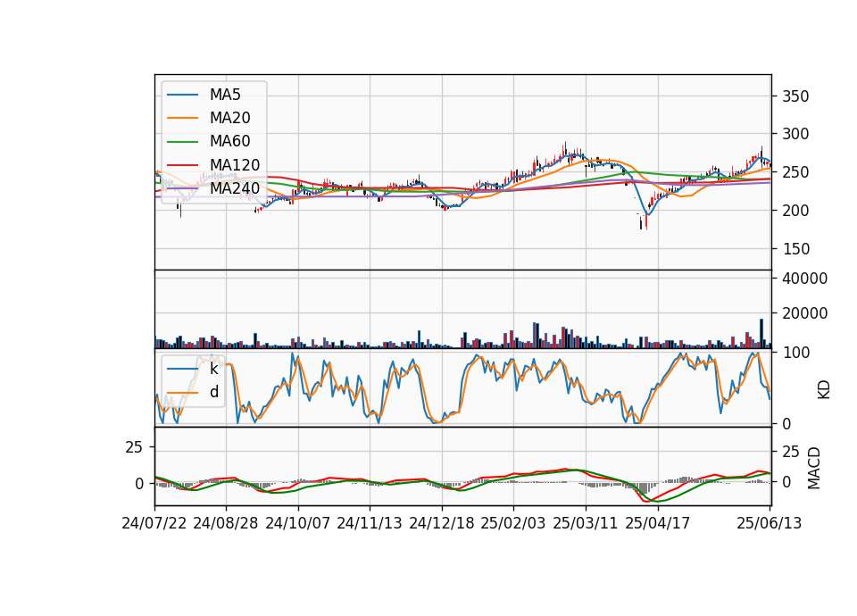Click the 150 price axis label
This screenshot has width=857, height=616.
[795, 249]
